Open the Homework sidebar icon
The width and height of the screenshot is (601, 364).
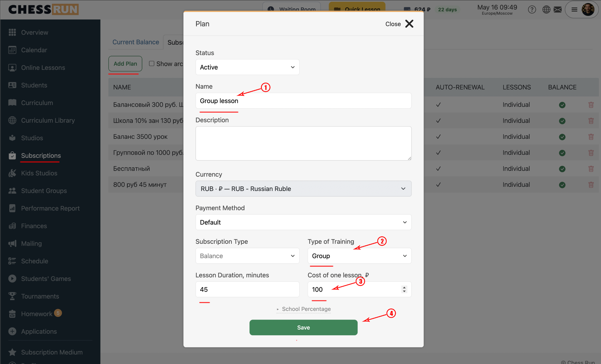[x=12, y=314]
